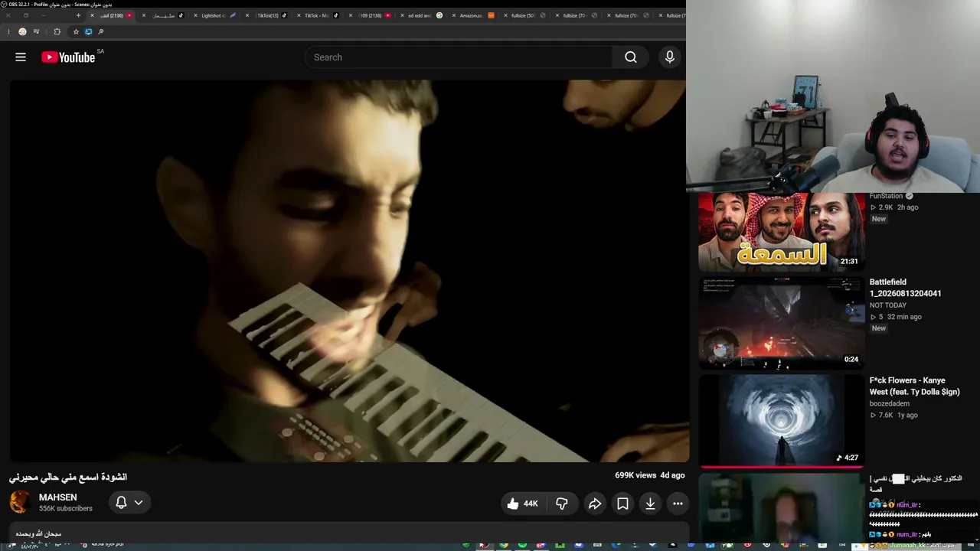This screenshot has width=980, height=551.
Task: Open the FunStation channel link
Action: (886, 196)
